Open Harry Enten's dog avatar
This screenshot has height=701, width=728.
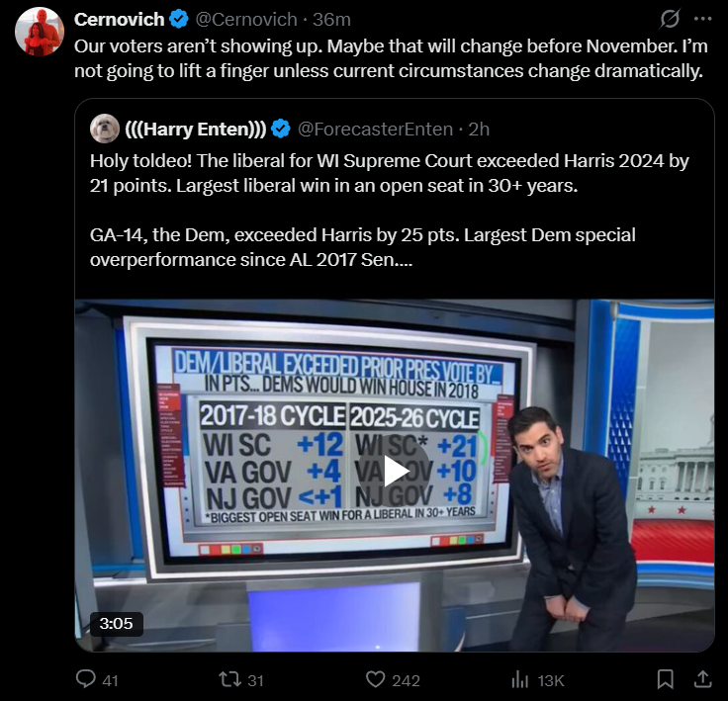coord(105,129)
